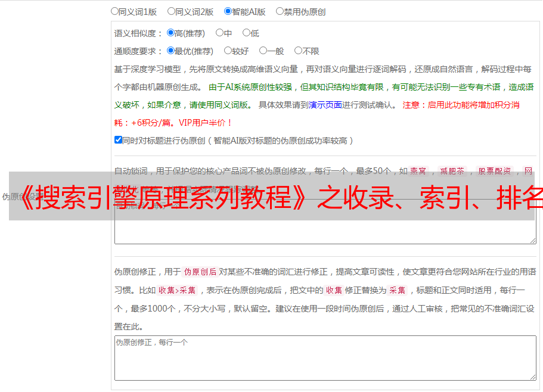Grab the resize handle of 自动锁词 textarea
The image size is (543, 392).
point(533,241)
